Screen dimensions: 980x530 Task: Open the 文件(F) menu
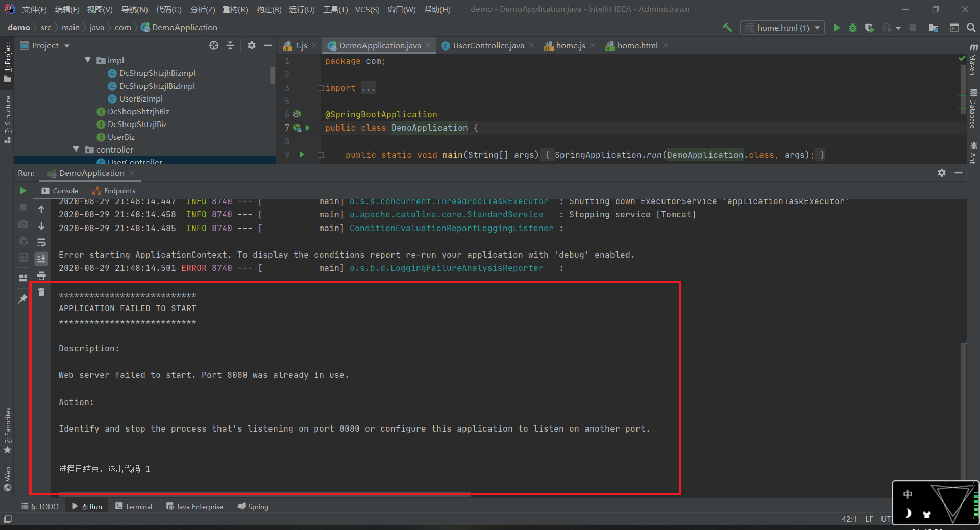click(x=34, y=9)
